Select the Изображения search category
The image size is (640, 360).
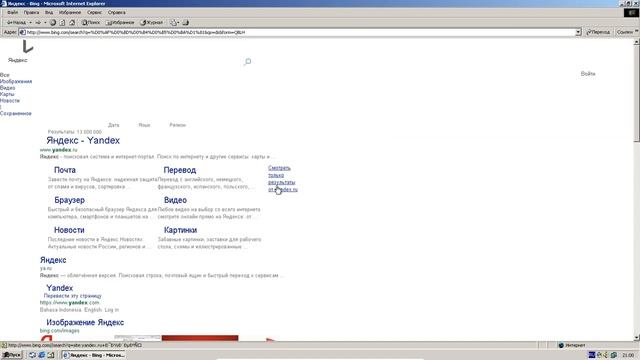coord(16,81)
